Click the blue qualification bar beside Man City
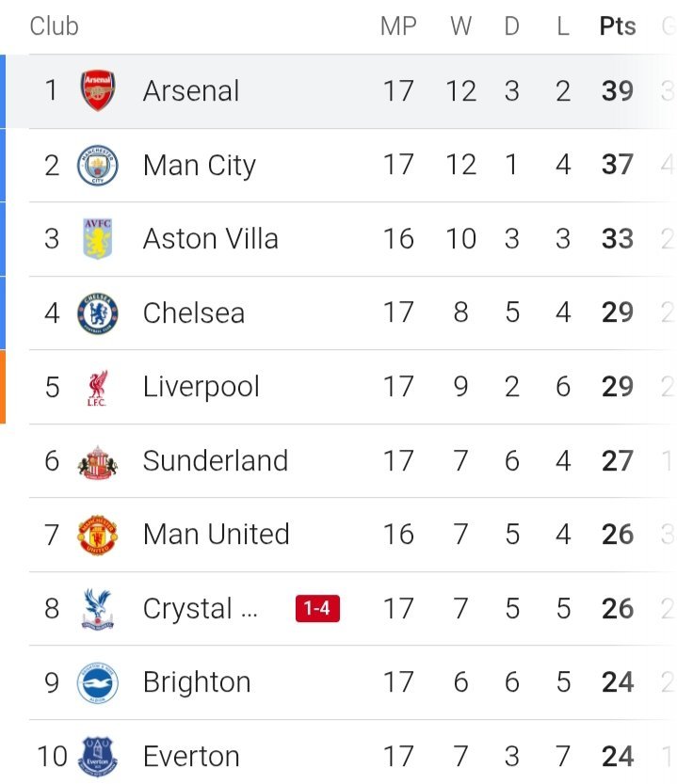Viewport: 677px width, 784px height. 3,166
